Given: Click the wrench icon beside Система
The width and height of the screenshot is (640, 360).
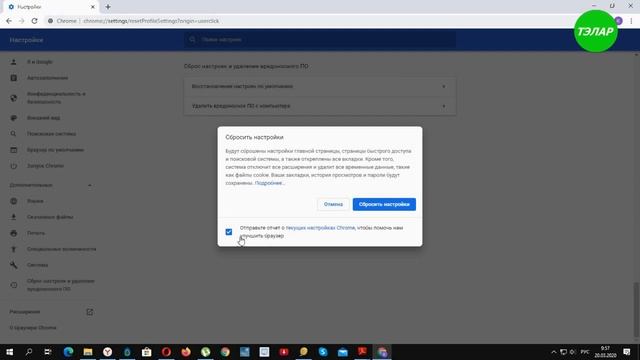Looking at the screenshot, I should click(x=13, y=265).
